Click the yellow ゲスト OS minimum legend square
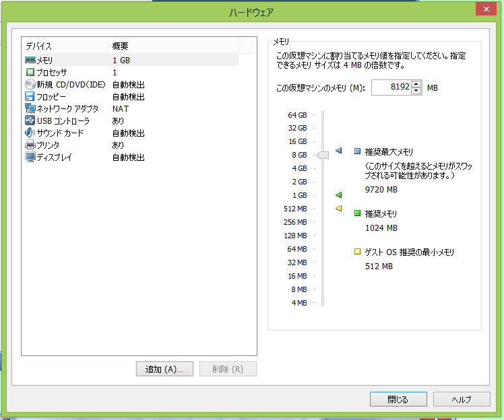 point(357,252)
